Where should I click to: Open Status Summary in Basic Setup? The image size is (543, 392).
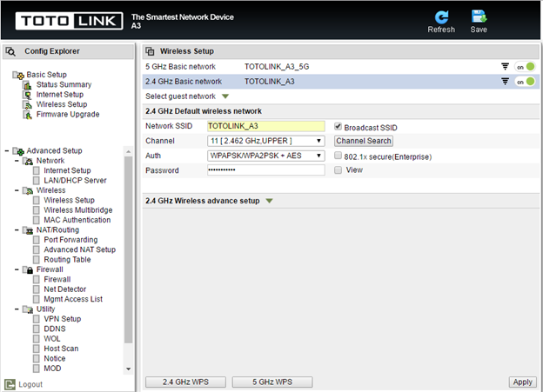click(x=64, y=85)
